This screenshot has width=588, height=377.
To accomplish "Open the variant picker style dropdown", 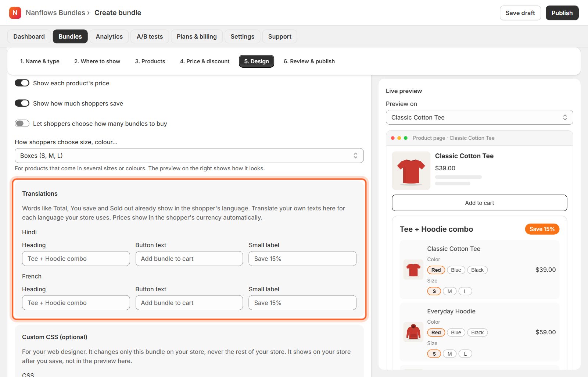I will (189, 156).
